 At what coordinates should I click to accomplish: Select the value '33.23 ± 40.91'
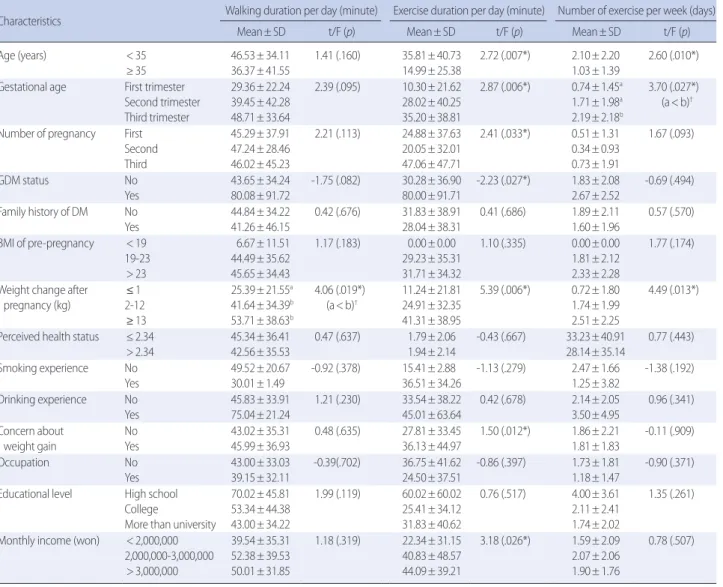595,337
